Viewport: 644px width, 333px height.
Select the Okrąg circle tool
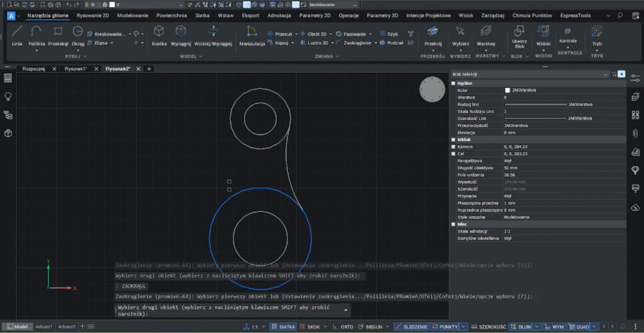[x=77, y=36]
